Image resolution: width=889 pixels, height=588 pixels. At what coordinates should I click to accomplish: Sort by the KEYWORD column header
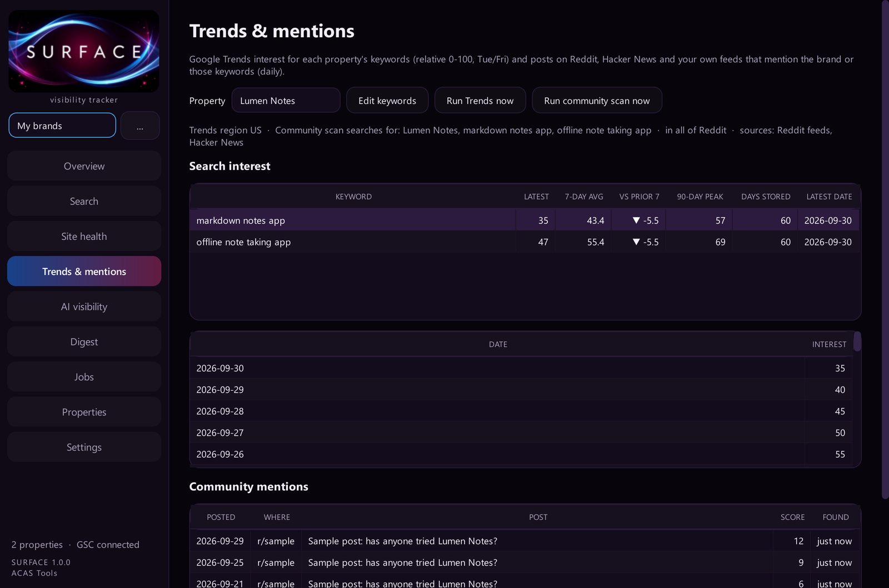(353, 197)
